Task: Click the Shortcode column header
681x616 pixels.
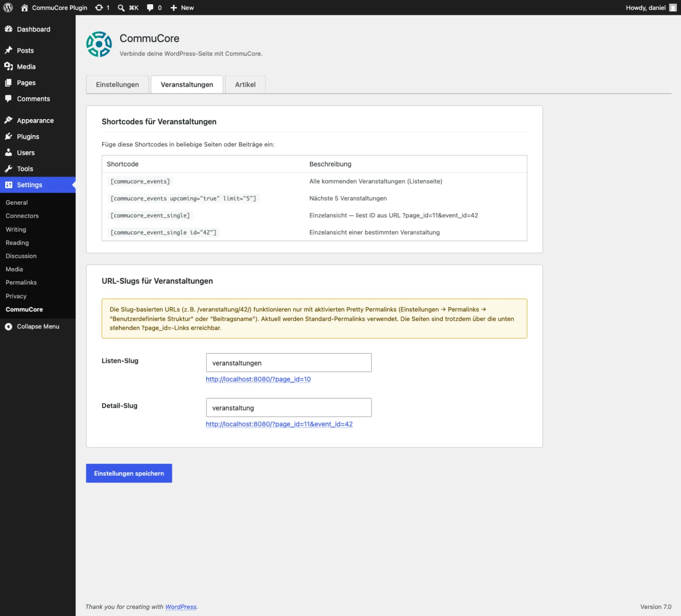Action: [123, 164]
